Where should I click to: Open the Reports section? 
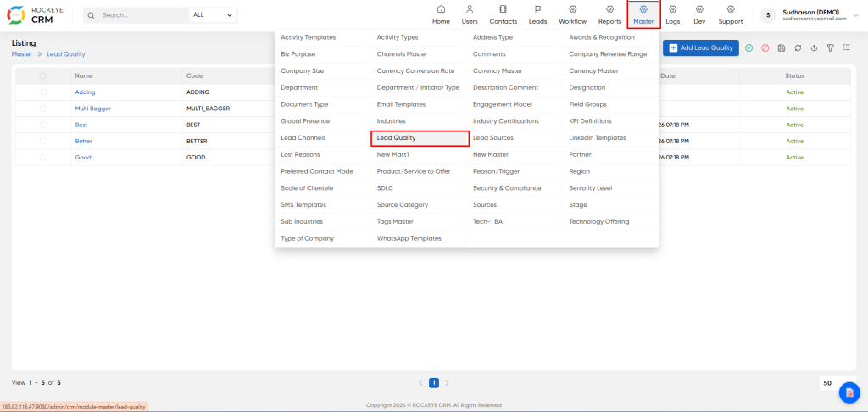pos(609,15)
